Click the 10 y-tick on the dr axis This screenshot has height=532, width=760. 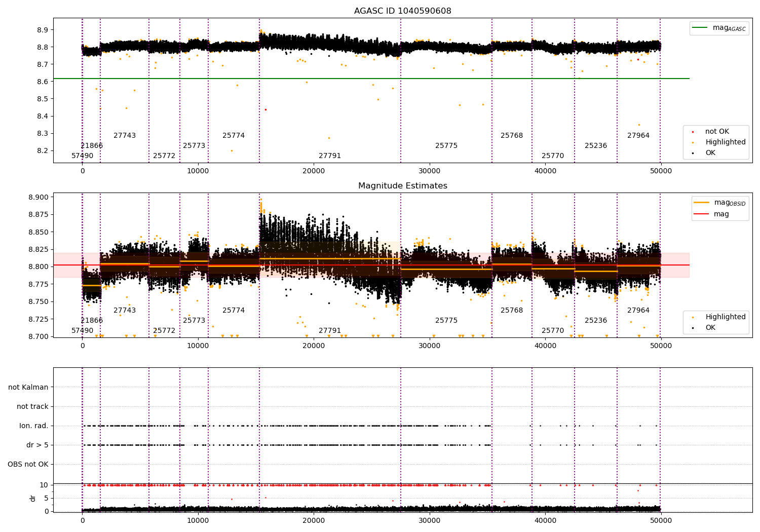coord(44,485)
